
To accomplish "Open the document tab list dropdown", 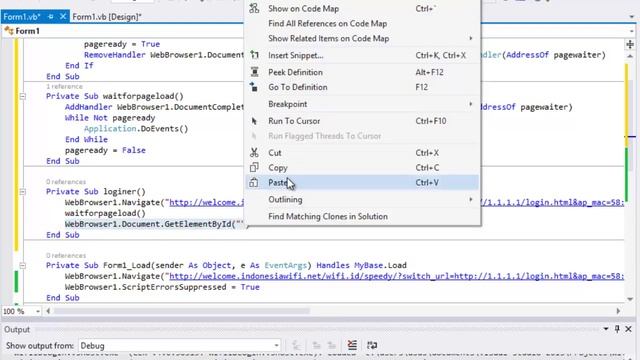I will click(x=632, y=17).
